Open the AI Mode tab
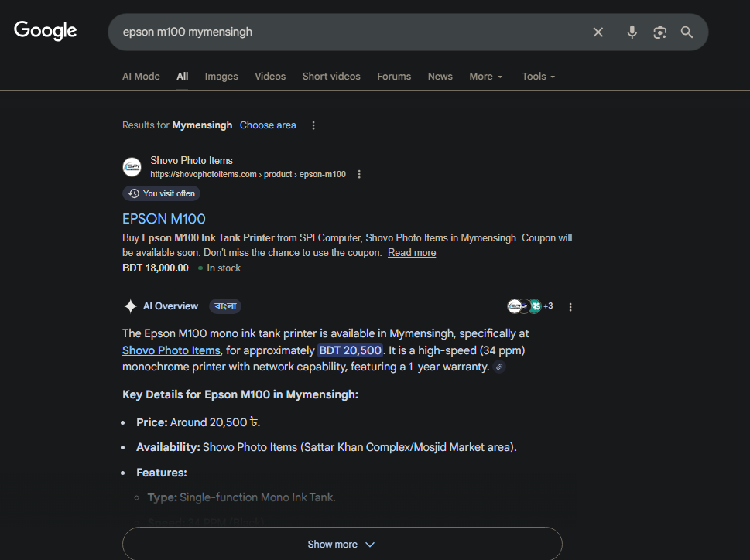Screen dimensions: 750x560 coord(141,77)
